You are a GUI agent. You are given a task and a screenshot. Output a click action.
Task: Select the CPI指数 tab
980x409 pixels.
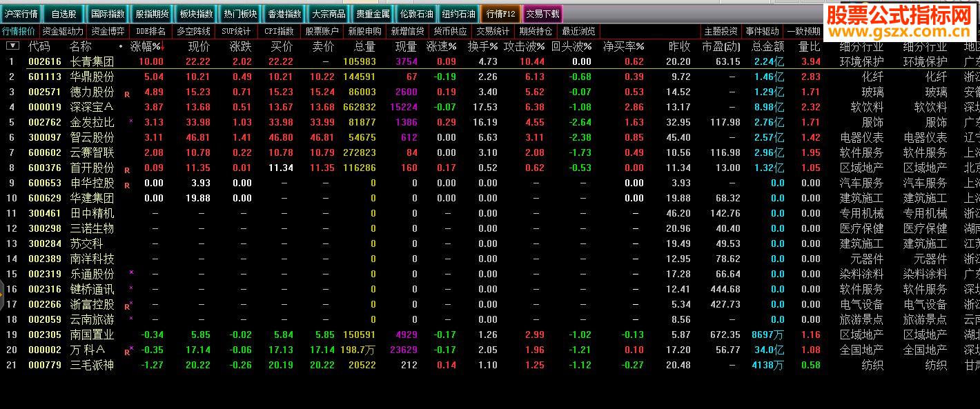[x=279, y=31]
